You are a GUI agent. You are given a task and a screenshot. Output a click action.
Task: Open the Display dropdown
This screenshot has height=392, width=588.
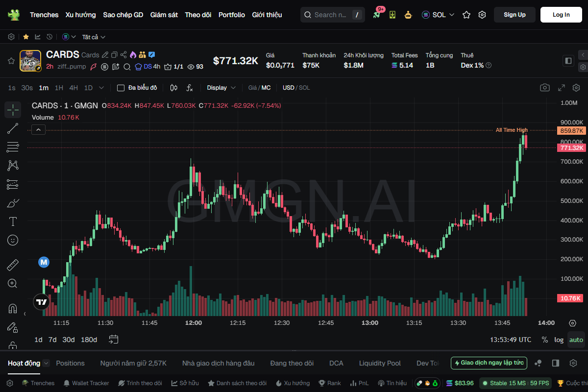tap(221, 88)
